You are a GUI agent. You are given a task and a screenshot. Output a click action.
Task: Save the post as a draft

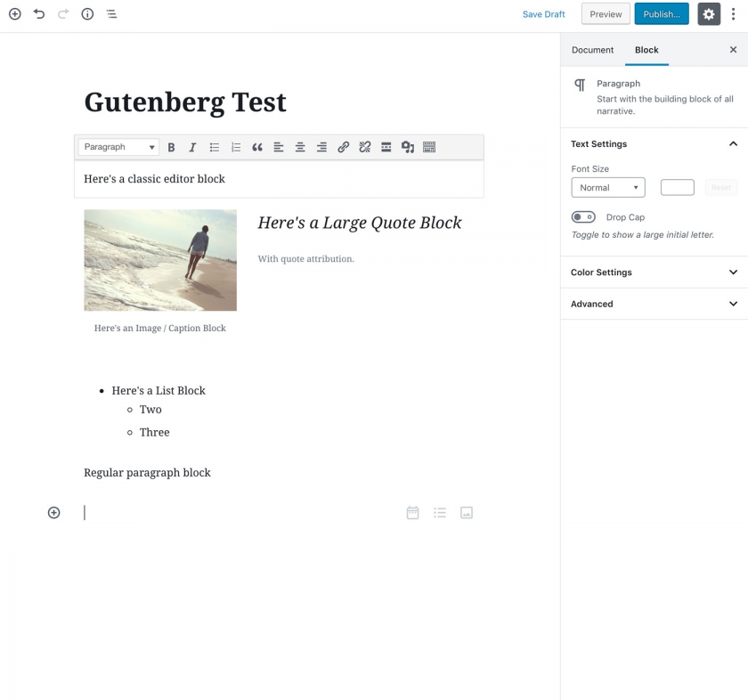pos(543,14)
